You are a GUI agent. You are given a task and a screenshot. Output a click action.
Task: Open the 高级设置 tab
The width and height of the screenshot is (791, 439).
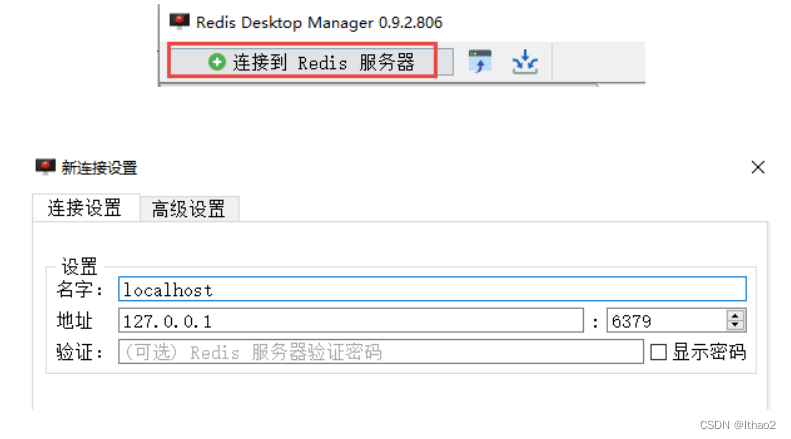pyautogui.click(x=189, y=209)
